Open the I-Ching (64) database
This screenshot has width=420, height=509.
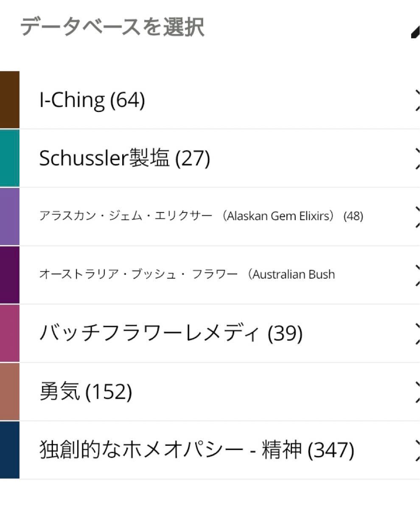click(x=92, y=100)
